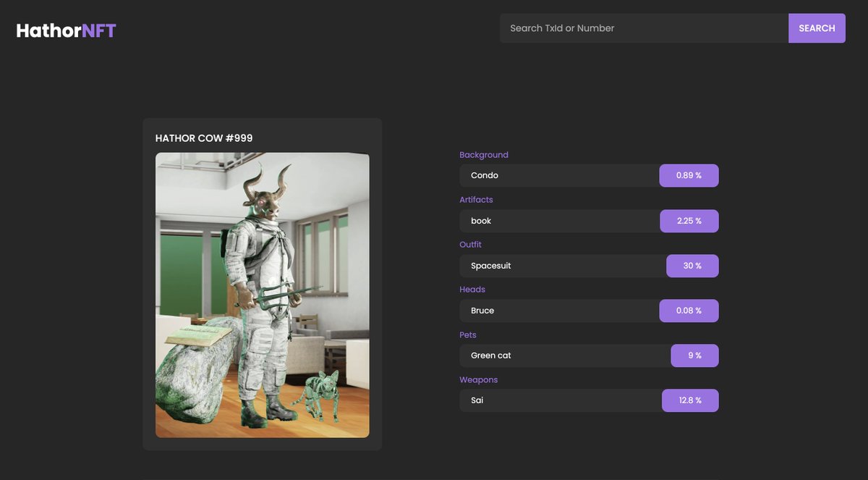Click the 9 % rarity badge
This screenshot has height=480, width=868.
[x=694, y=355]
